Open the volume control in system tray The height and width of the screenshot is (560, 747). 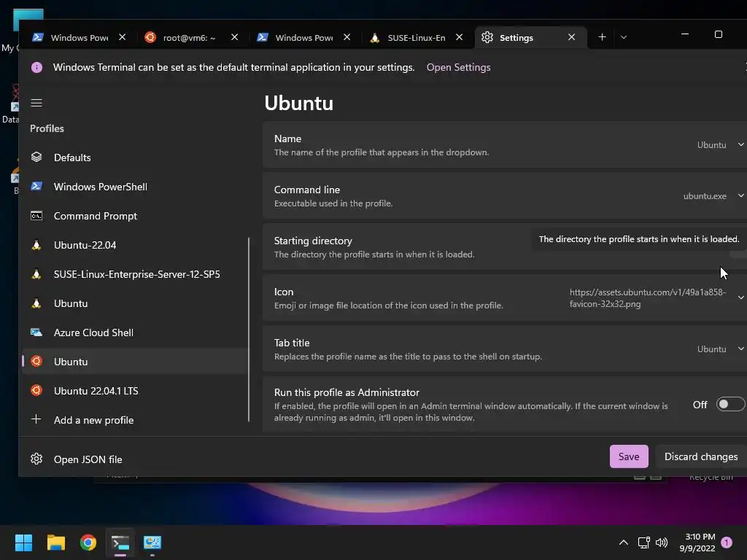coord(662,542)
